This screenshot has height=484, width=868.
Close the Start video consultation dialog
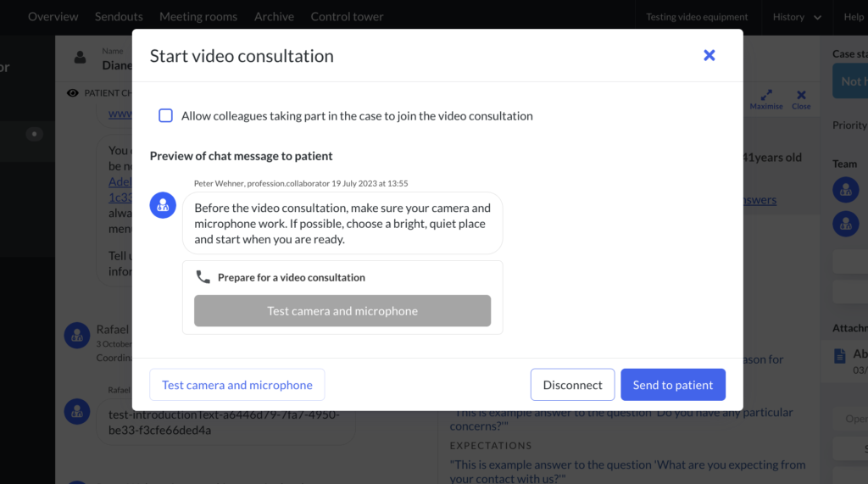[x=709, y=55]
